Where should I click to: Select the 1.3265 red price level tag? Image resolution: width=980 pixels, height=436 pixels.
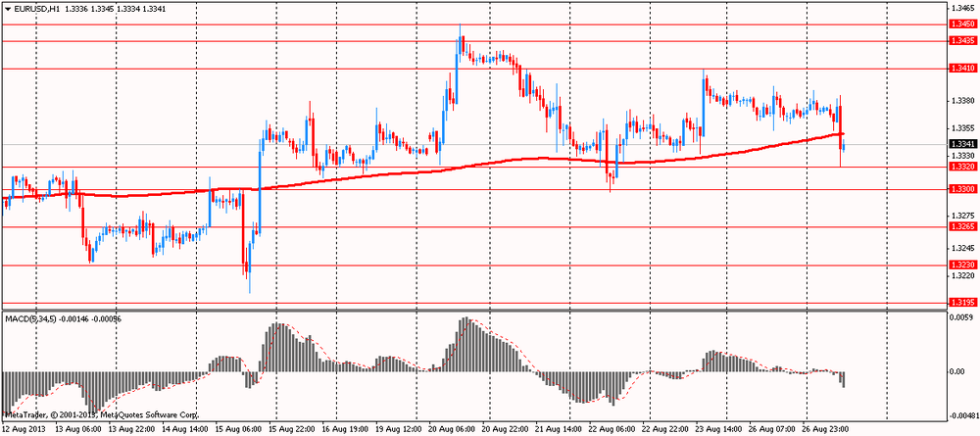961,227
